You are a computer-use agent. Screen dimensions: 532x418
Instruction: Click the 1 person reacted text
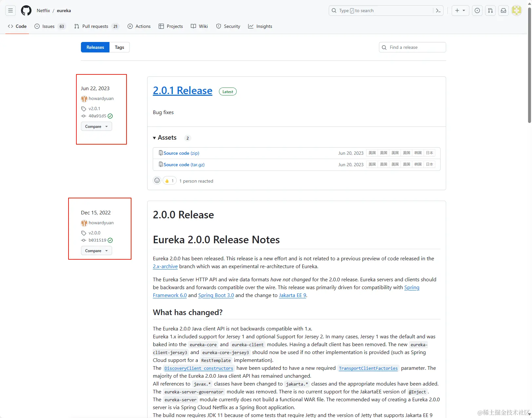tap(196, 181)
